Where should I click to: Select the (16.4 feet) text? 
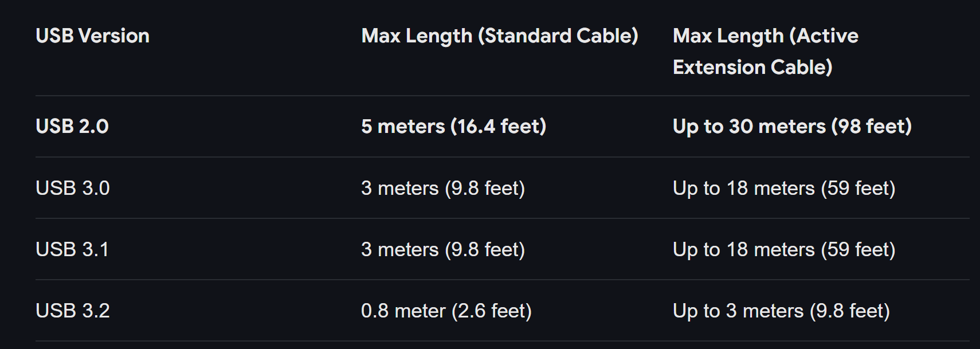click(499, 126)
